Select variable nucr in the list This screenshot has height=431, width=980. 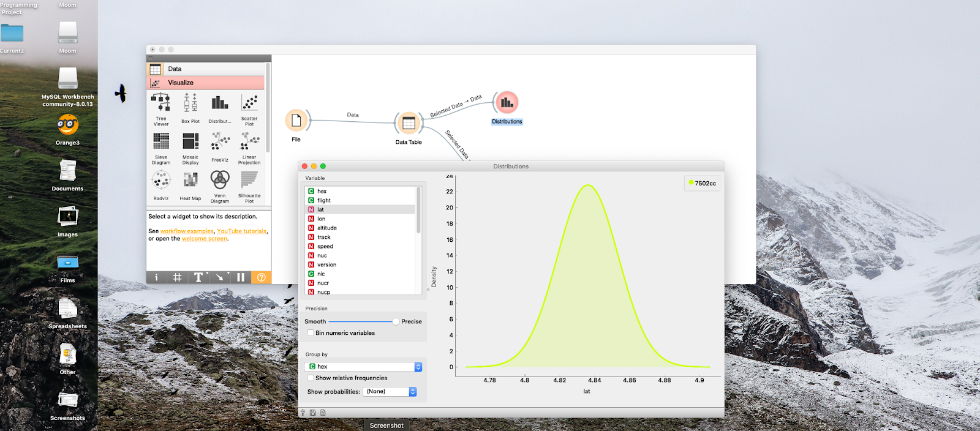(360, 283)
